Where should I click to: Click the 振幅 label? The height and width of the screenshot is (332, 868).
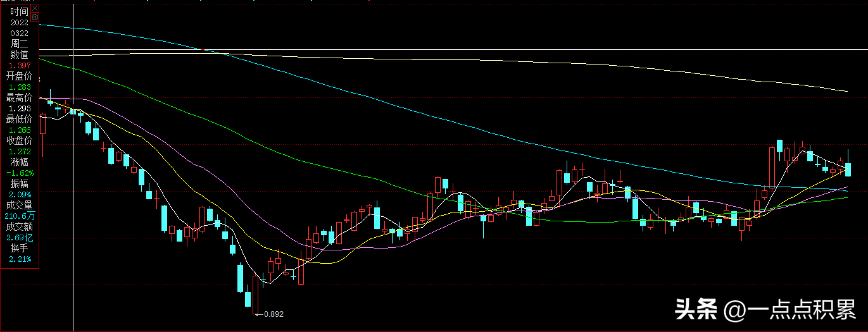pyautogui.click(x=19, y=183)
